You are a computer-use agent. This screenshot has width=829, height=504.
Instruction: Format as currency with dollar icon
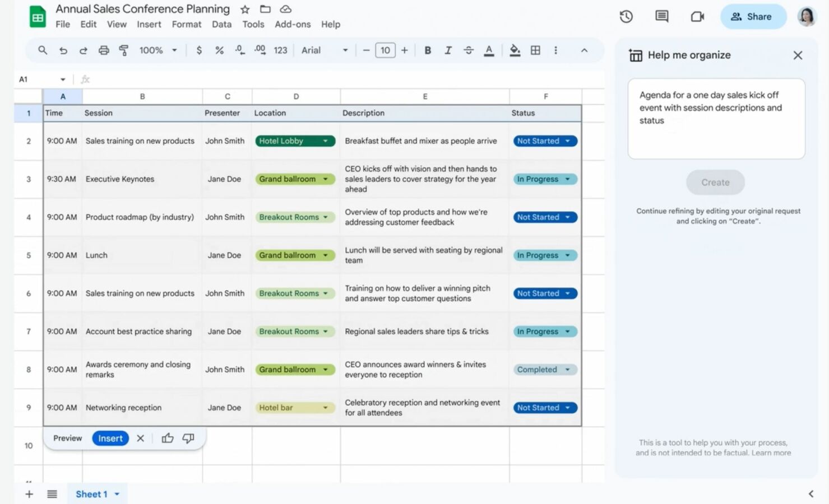pos(199,50)
